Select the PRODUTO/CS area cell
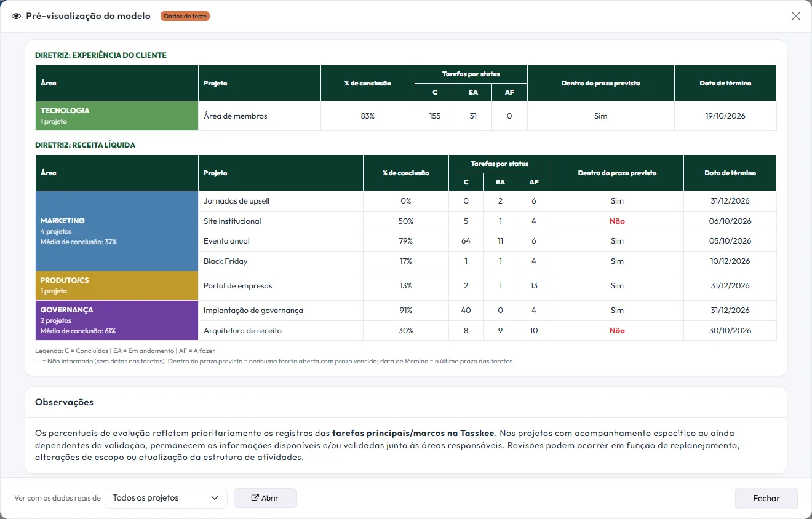Image resolution: width=812 pixels, height=519 pixels. (117, 285)
